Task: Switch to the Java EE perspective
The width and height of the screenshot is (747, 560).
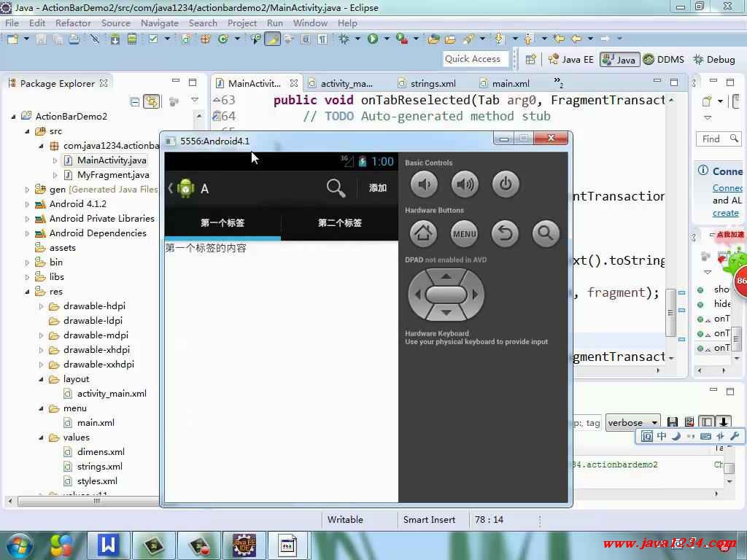Action: [x=571, y=60]
